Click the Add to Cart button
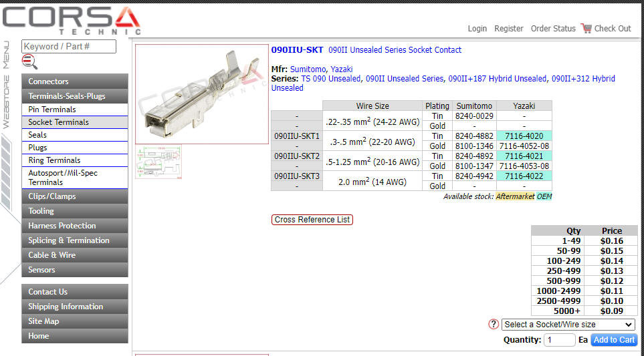 pos(614,339)
